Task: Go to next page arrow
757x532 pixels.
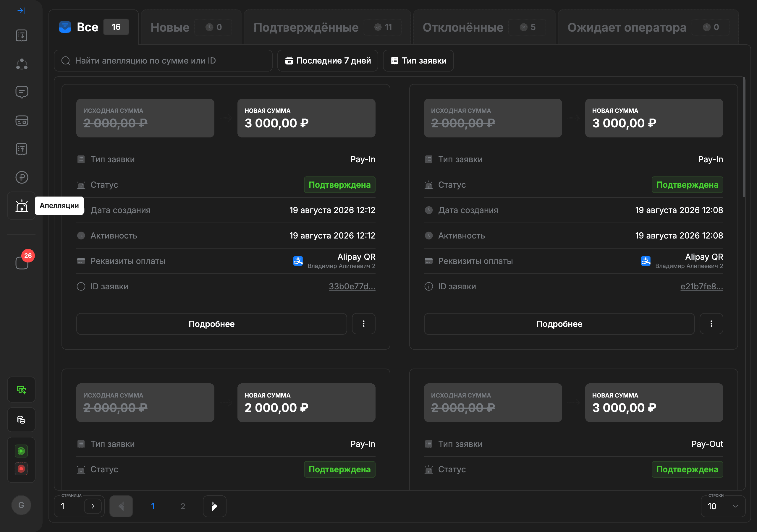Action: coord(215,506)
